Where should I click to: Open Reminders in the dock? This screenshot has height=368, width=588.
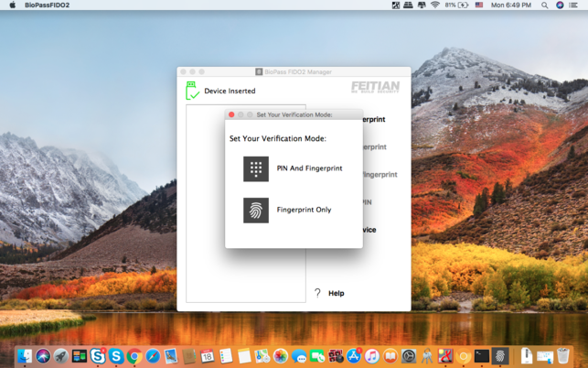click(226, 356)
